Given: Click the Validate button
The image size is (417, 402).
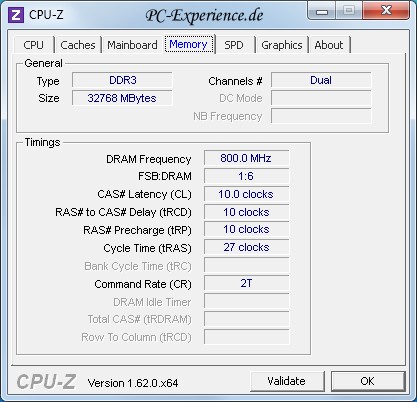Looking at the screenshot, I should (x=287, y=381).
